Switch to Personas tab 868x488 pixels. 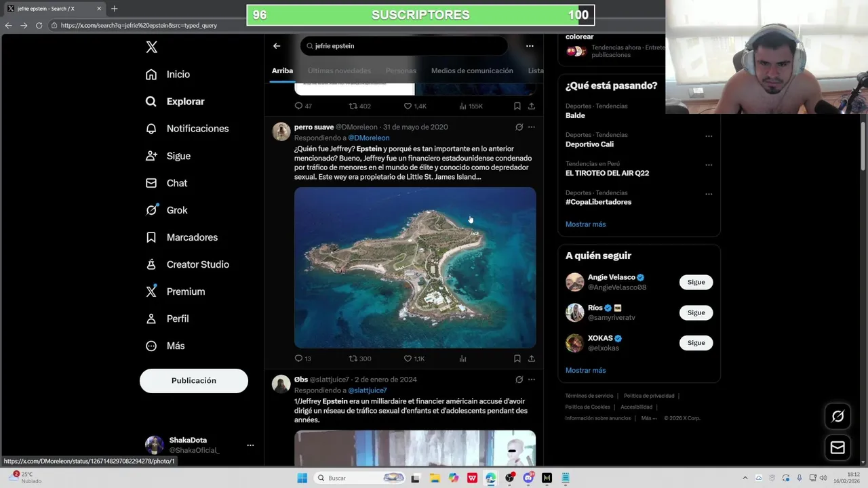401,70
